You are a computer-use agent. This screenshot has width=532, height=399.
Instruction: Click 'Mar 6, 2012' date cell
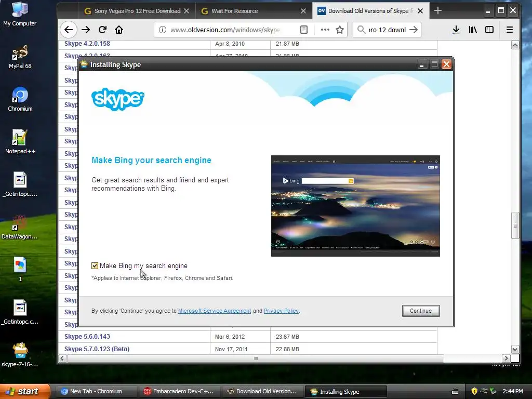(x=230, y=337)
